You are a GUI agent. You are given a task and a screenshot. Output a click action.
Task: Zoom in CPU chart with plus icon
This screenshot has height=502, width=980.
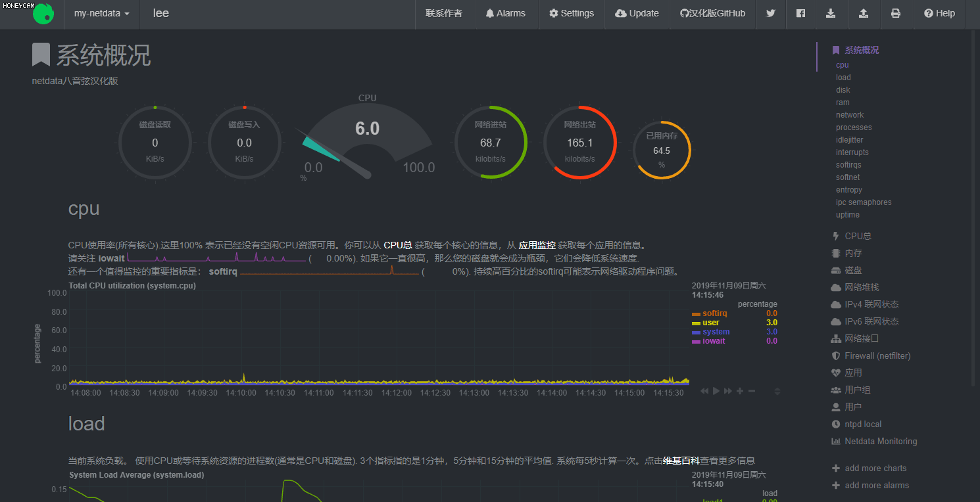click(x=740, y=391)
